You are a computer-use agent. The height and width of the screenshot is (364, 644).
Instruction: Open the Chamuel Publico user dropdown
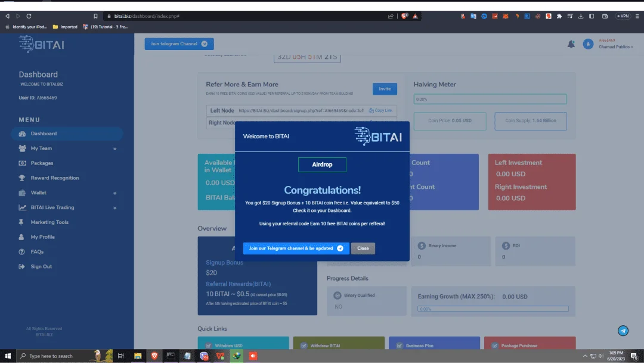[615, 47]
